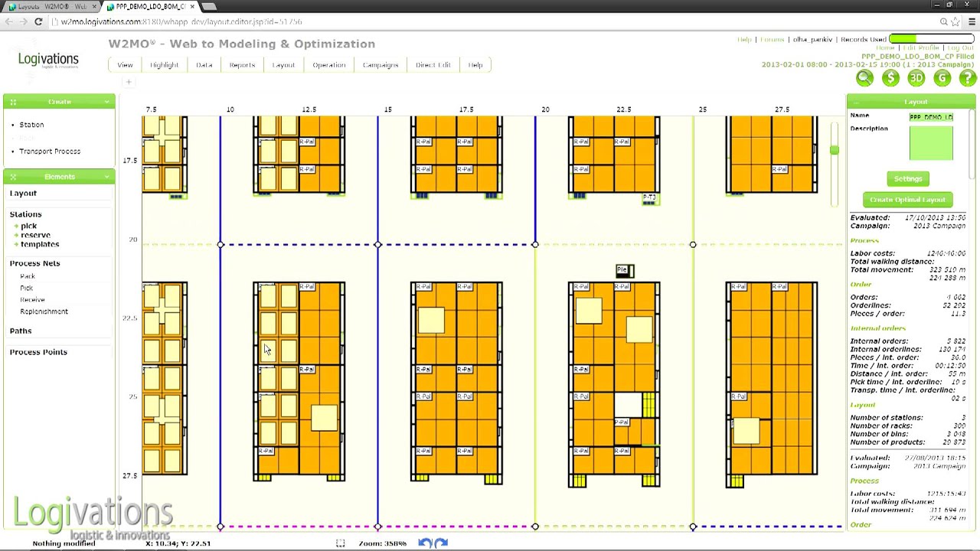Open the Direct Edit menu
This screenshot has width=980, height=551.
point(433,65)
